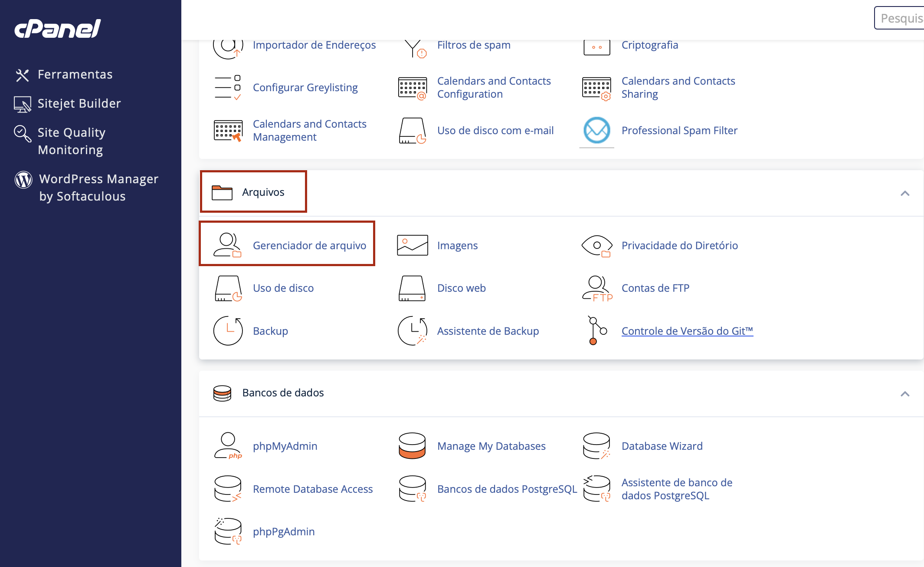This screenshot has width=924, height=567.
Task: Open Uso de disco com e-mail
Action: pos(495,131)
